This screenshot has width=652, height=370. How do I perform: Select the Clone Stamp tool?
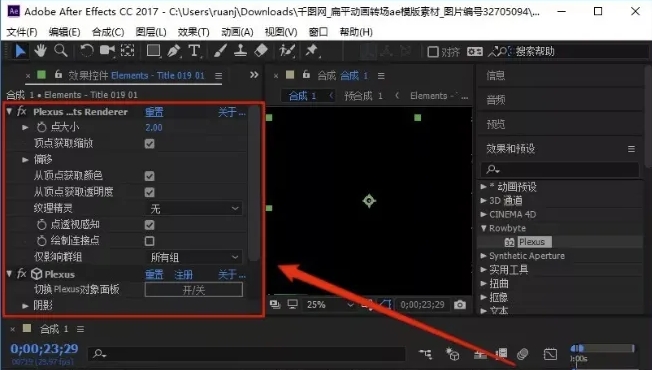(240, 51)
